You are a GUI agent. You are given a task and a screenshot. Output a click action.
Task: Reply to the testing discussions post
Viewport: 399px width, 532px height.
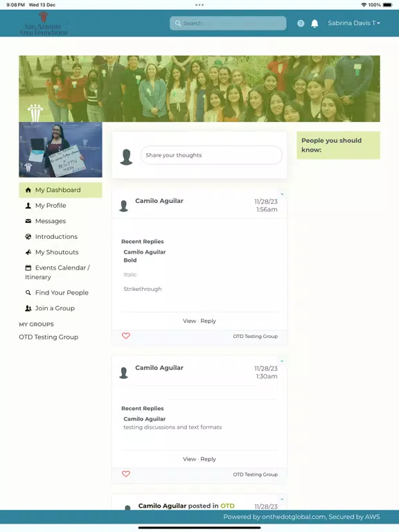(208, 459)
